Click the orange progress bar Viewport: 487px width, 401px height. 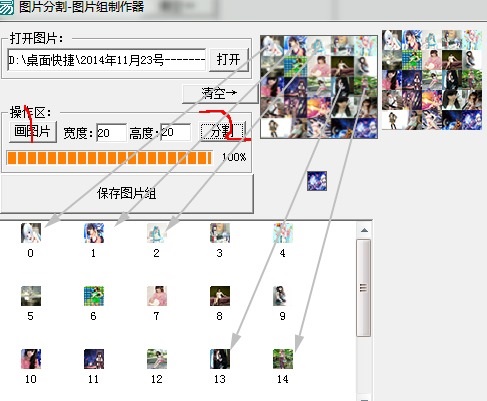[109, 158]
